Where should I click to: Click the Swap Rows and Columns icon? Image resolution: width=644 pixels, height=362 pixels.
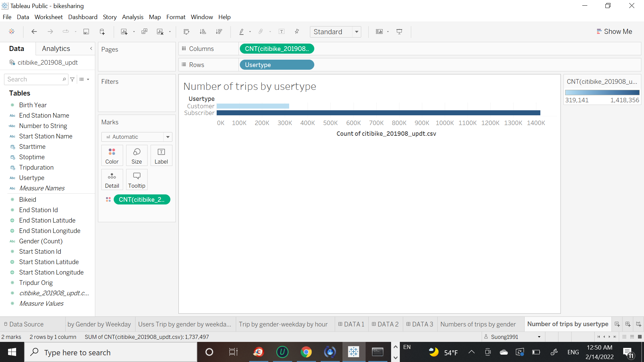186,32
